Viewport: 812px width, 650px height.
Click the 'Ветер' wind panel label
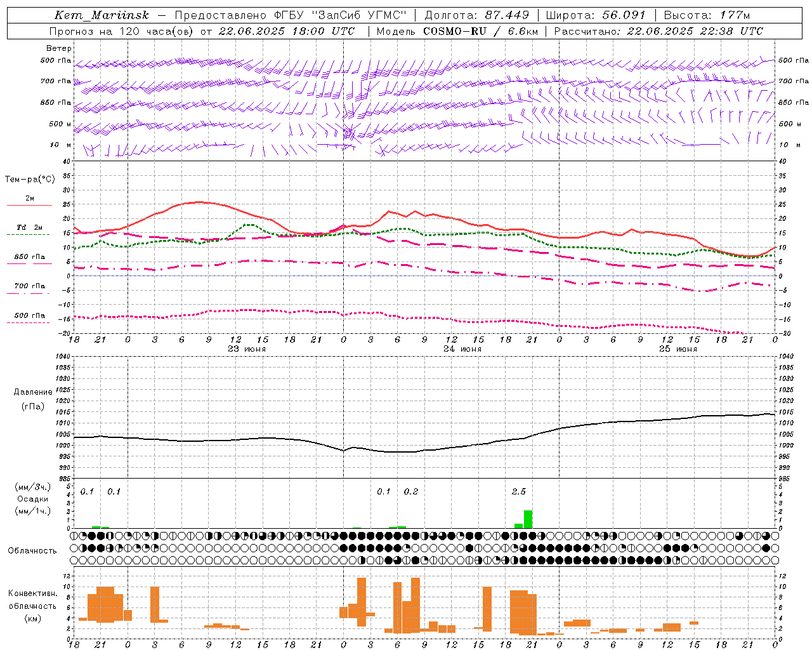[x=59, y=48]
